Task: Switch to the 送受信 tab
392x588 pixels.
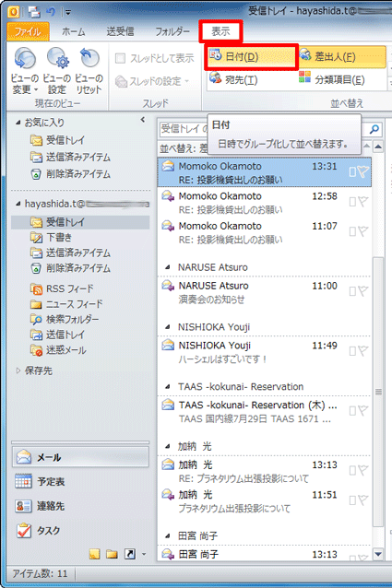Action: pos(120,31)
